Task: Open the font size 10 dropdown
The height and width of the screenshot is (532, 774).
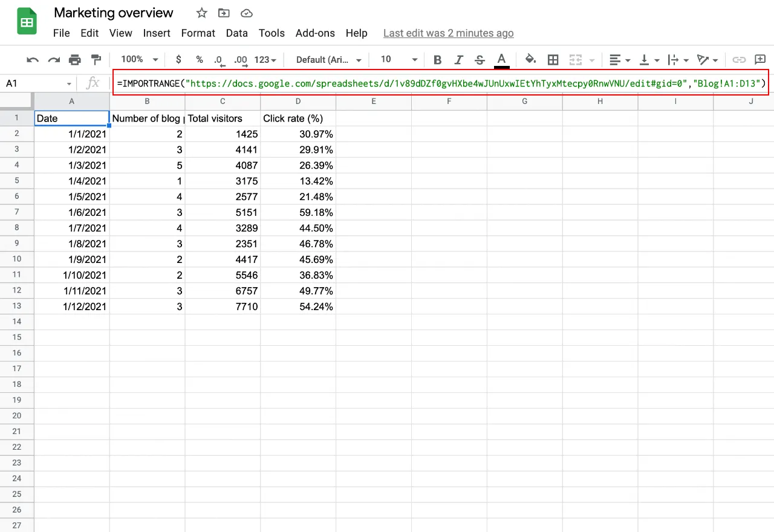Action: 399,59
